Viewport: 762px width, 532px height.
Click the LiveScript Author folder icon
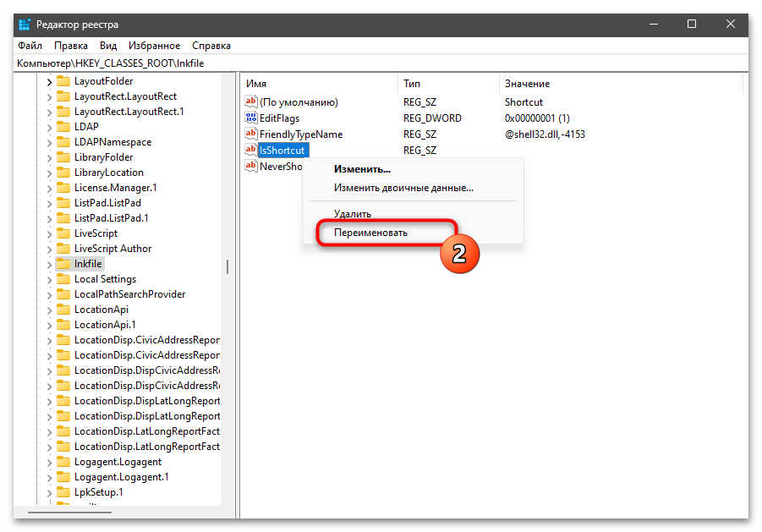(x=63, y=249)
